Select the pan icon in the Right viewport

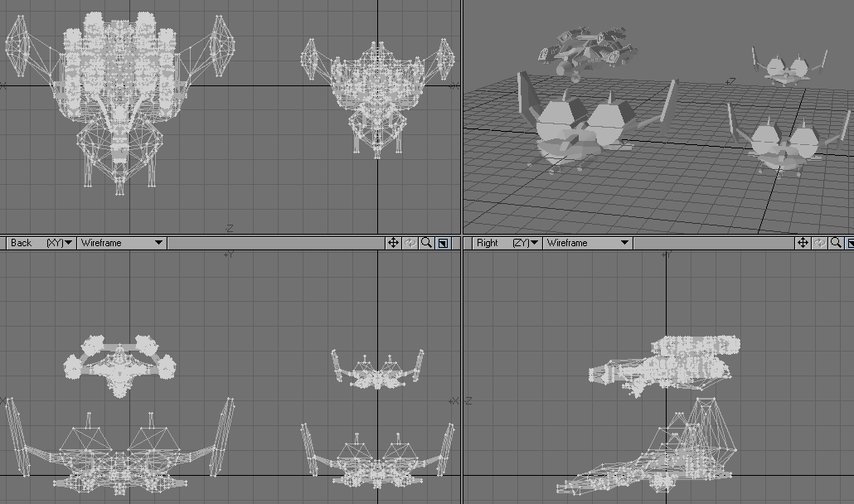[x=803, y=243]
